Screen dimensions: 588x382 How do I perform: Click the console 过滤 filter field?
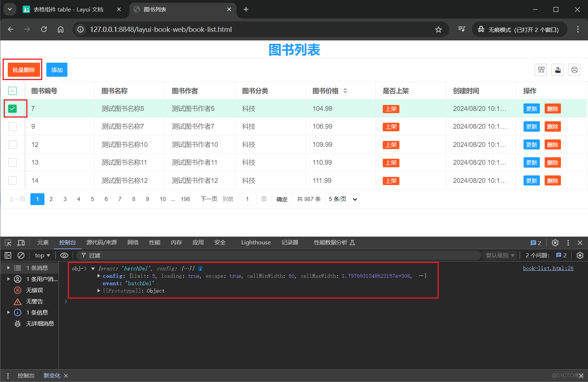pyautogui.click(x=279, y=255)
